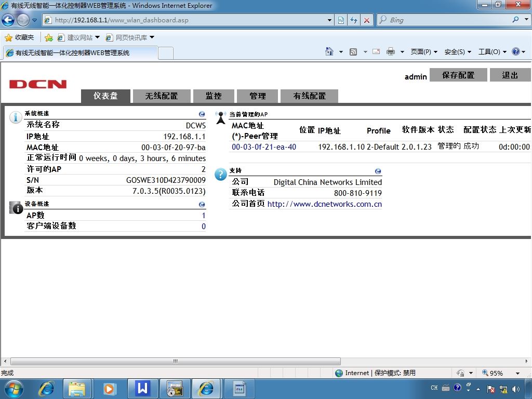Open the 页面(P) menu
The height and width of the screenshot is (399, 532).
tap(424, 51)
